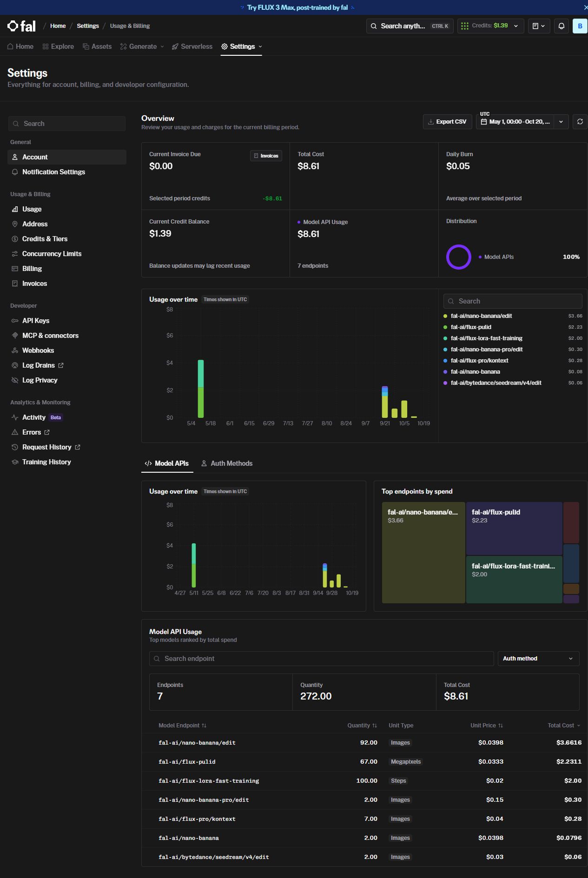This screenshot has width=588, height=878.
Task: Open Usage in the sidebar
Action: point(67,209)
